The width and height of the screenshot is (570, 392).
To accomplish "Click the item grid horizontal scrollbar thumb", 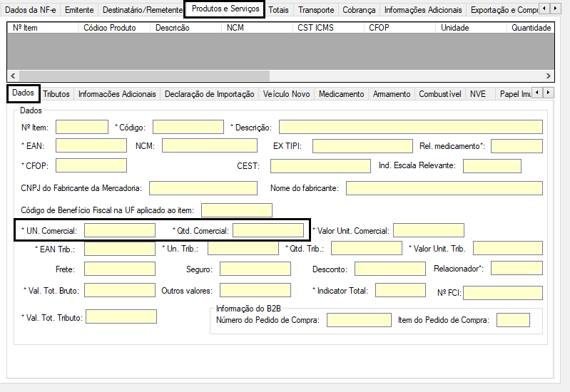I will pyautogui.click(x=144, y=76).
